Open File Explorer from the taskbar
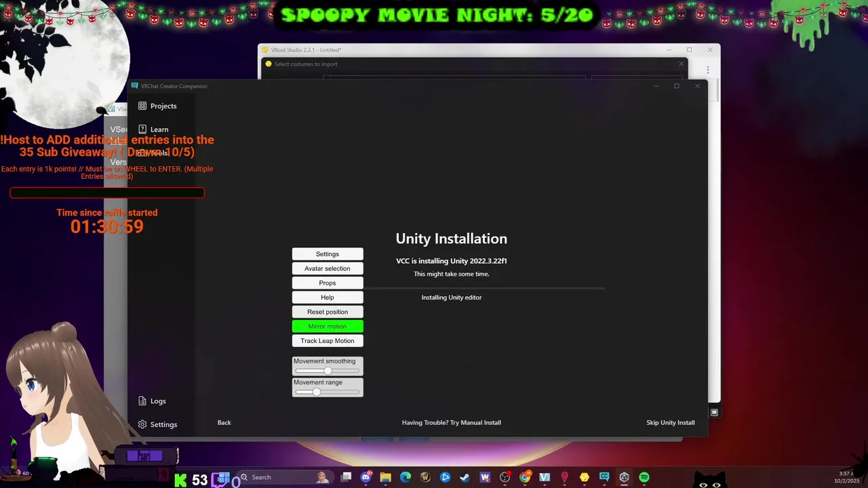Image resolution: width=868 pixels, height=488 pixels. pos(386,477)
